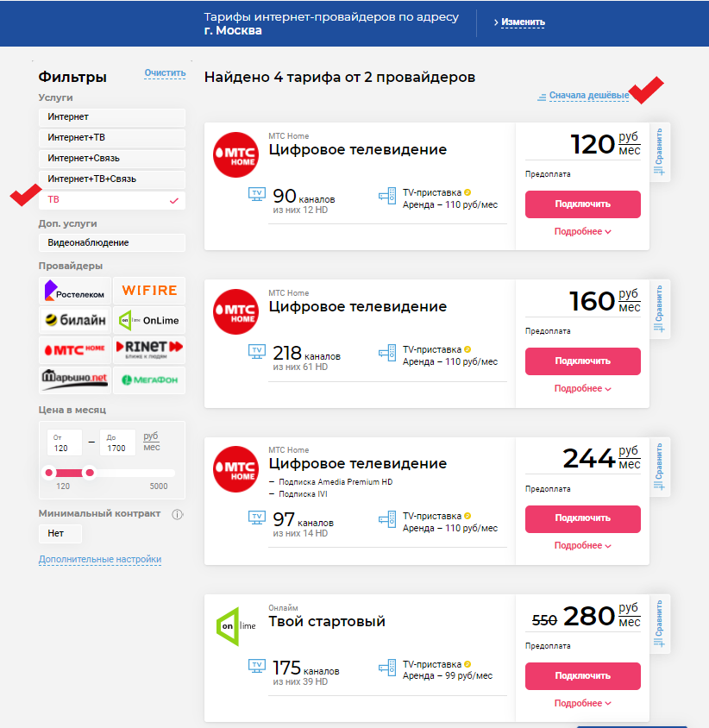
Task: Click the Подписка IVI line
Action: (x=303, y=494)
